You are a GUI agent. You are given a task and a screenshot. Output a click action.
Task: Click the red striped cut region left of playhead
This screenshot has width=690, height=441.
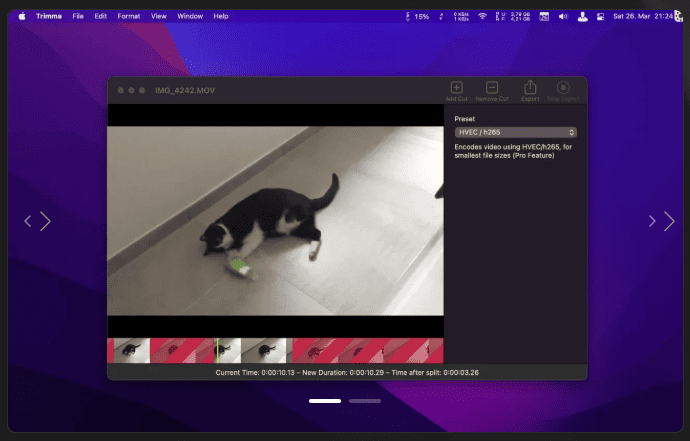182,350
